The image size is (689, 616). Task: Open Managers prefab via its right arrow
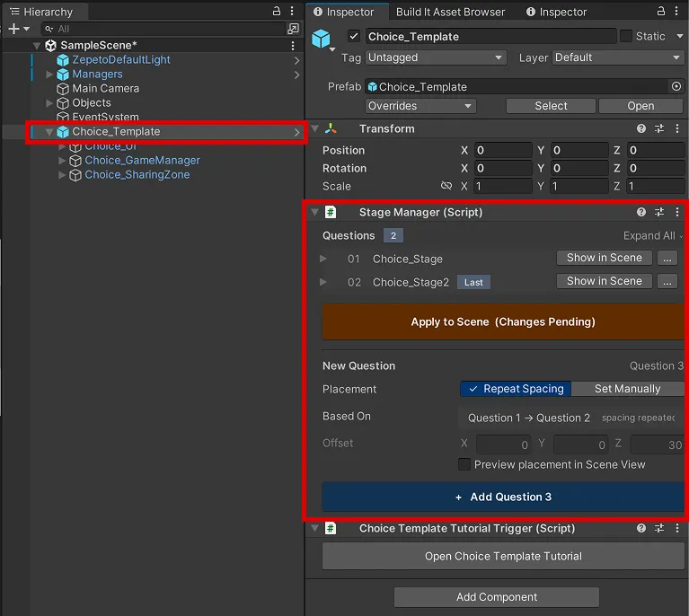[x=297, y=75]
